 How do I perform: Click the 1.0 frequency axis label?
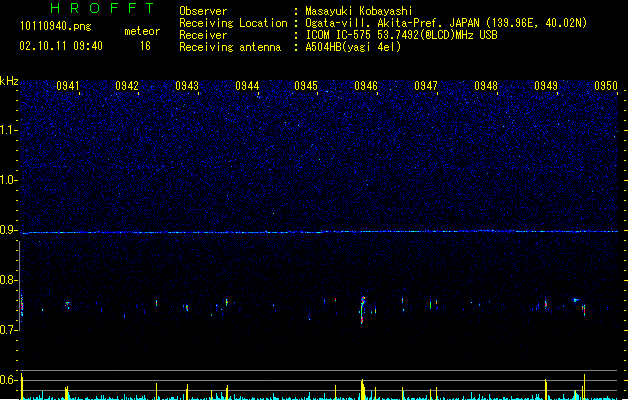point(8,180)
